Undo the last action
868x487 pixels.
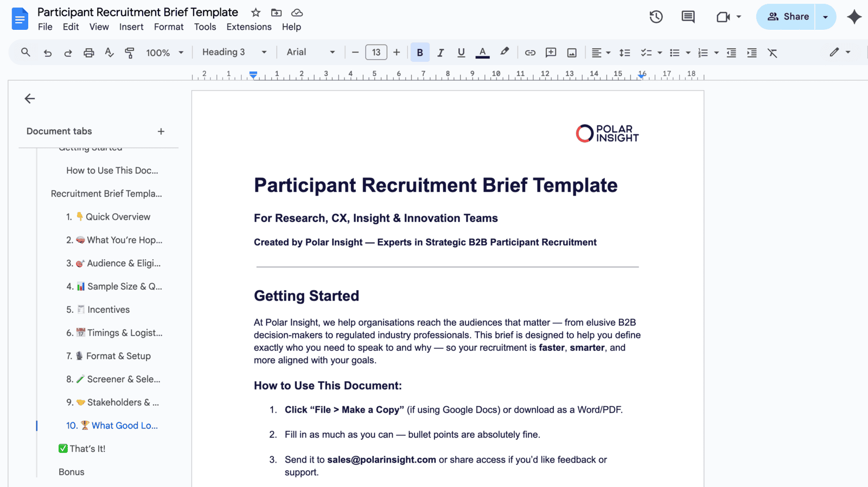pos(48,53)
